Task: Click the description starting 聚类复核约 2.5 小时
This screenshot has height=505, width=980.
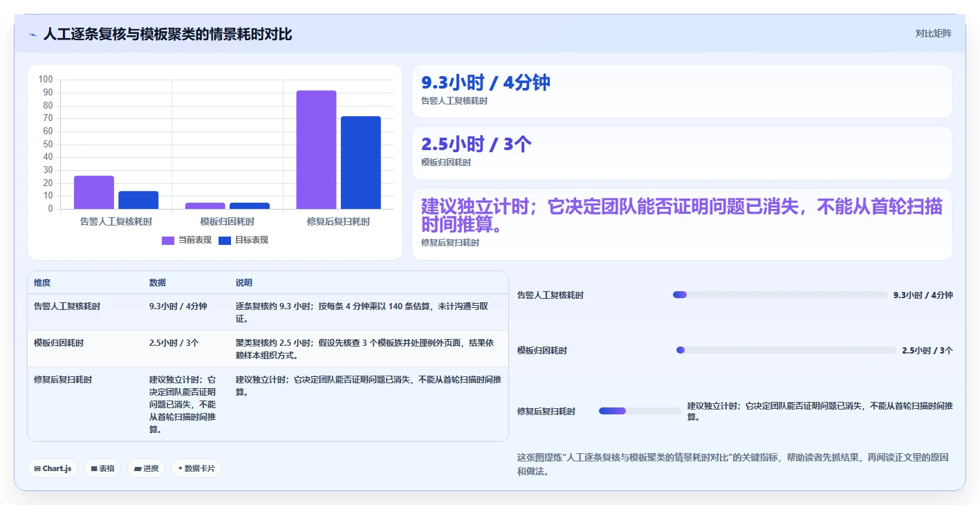Action: 365,349
